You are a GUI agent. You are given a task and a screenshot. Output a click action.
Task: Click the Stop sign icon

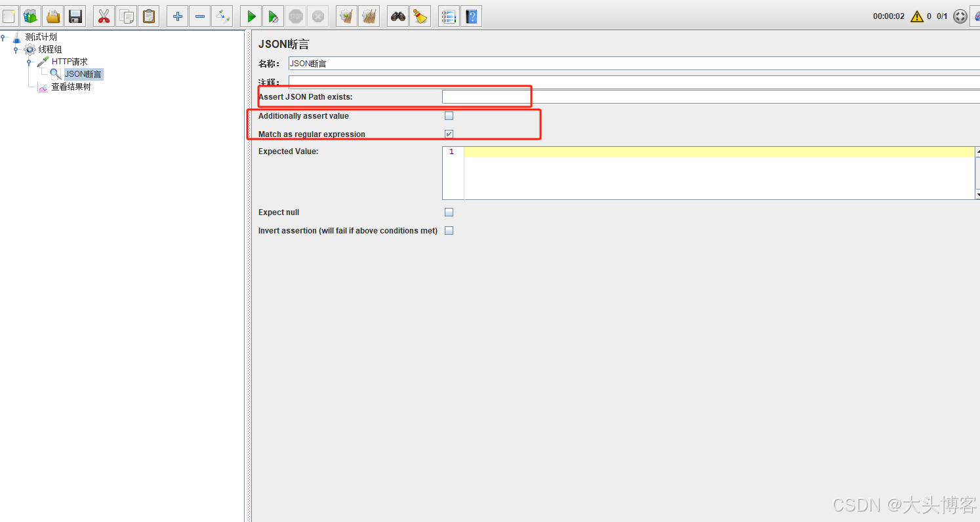pyautogui.click(x=296, y=16)
